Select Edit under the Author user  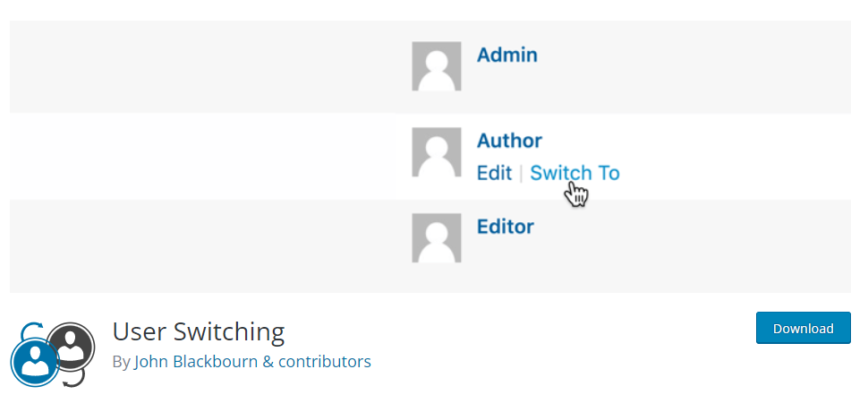(494, 173)
